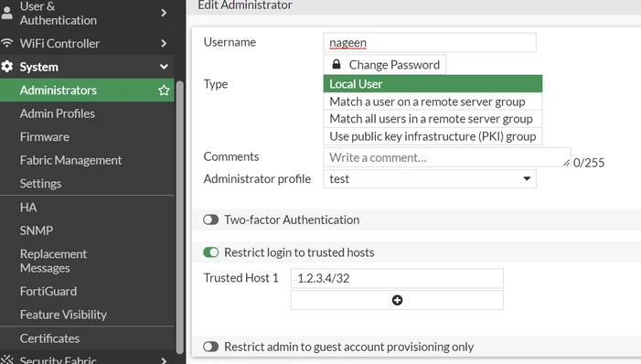Screen dimensions: 641x364
Task: Open the Administrator profile dropdown
Action: (430, 178)
